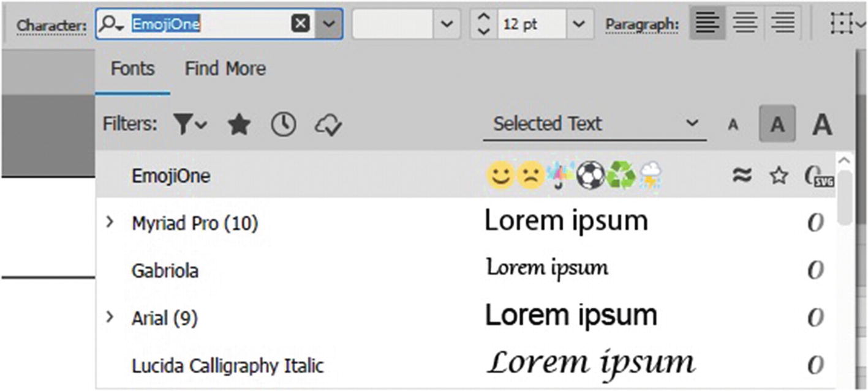Show recently added fonts clock filter
The image size is (868, 391).
pyautogui.click(x=284, y=125)
